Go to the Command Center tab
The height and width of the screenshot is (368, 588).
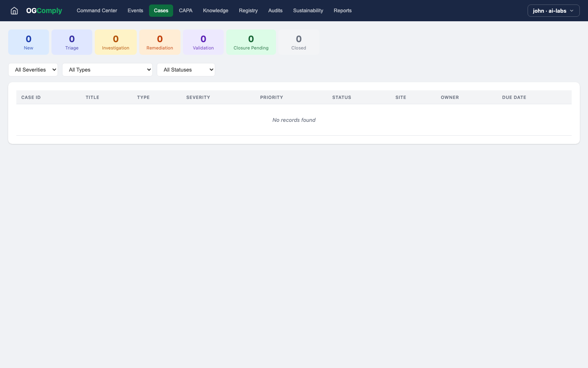click(x=97, y=11)
